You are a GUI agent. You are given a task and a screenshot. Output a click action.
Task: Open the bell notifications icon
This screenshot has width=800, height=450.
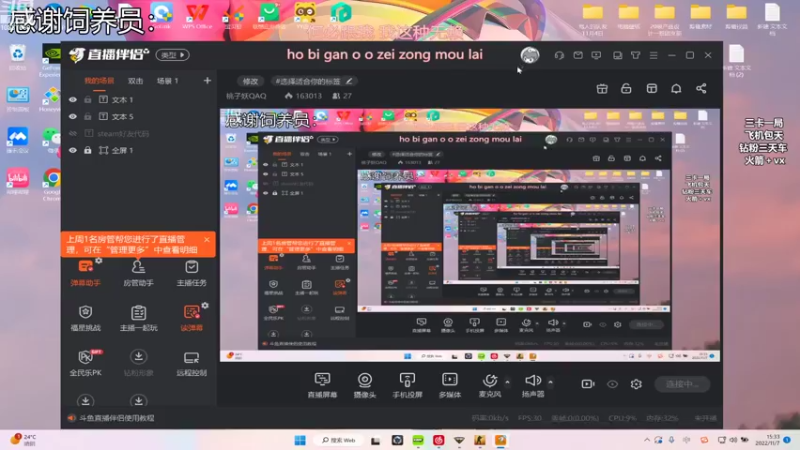click(x=676, y=89)
